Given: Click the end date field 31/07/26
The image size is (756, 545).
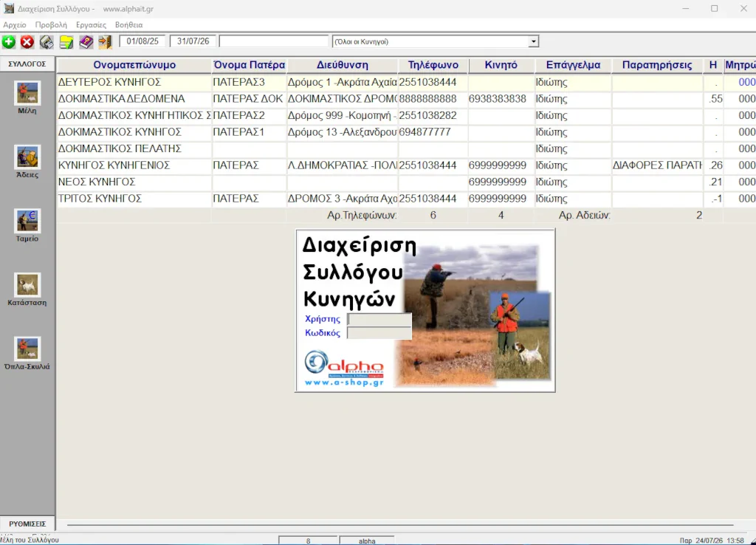Looking at the screenshot, I should 193,41.
